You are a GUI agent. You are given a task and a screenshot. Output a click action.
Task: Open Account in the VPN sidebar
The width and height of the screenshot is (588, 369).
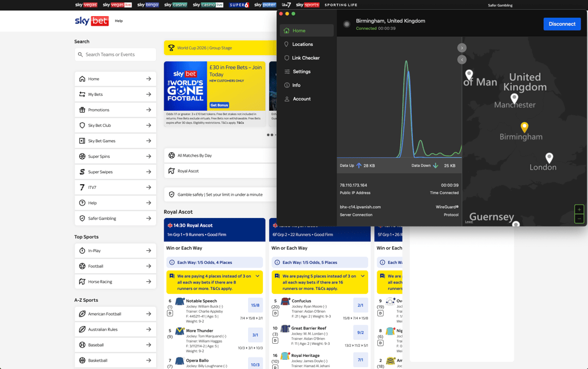click(x=307, y=99)
